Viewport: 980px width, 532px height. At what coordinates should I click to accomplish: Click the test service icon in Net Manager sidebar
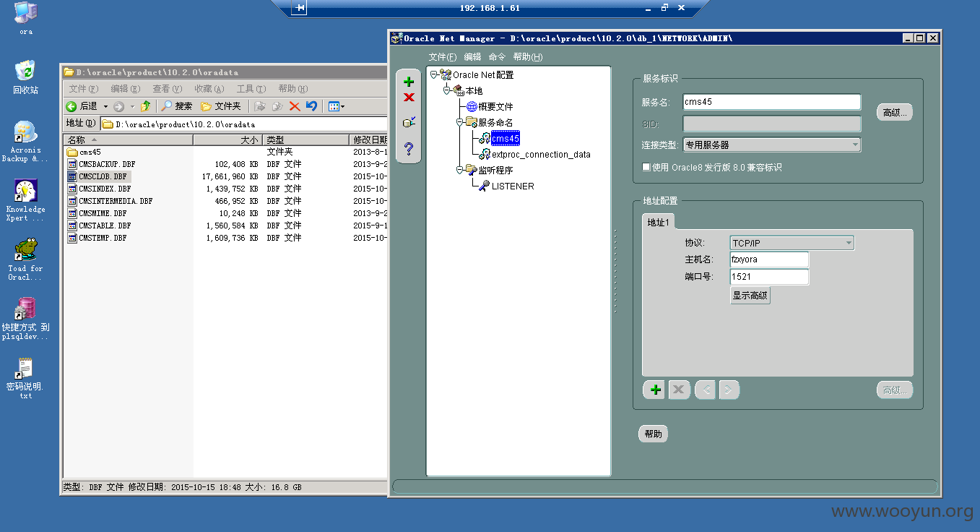[409, 122]
